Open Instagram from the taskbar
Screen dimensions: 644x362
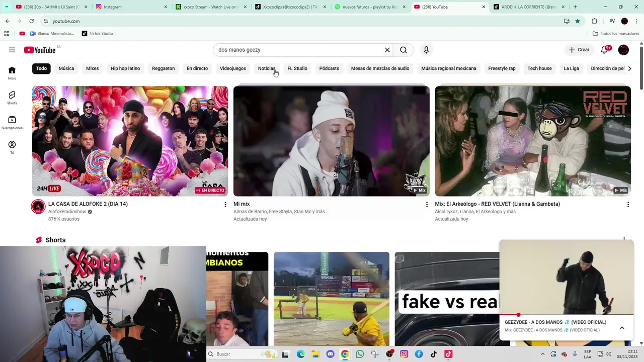click(404, 354)
